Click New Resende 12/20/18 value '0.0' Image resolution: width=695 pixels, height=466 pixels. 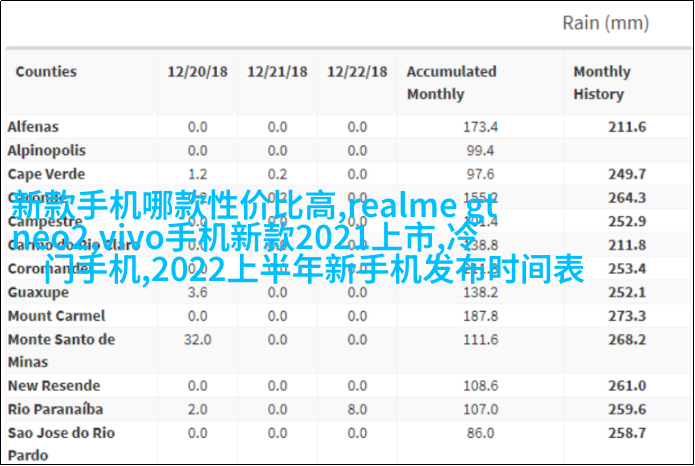[x=197, y=386]
